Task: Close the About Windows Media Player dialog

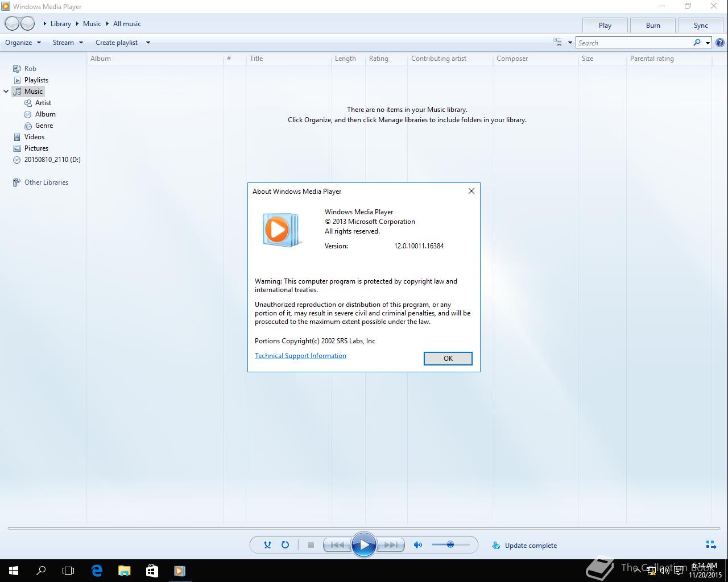Action: [x=471, y=191]
